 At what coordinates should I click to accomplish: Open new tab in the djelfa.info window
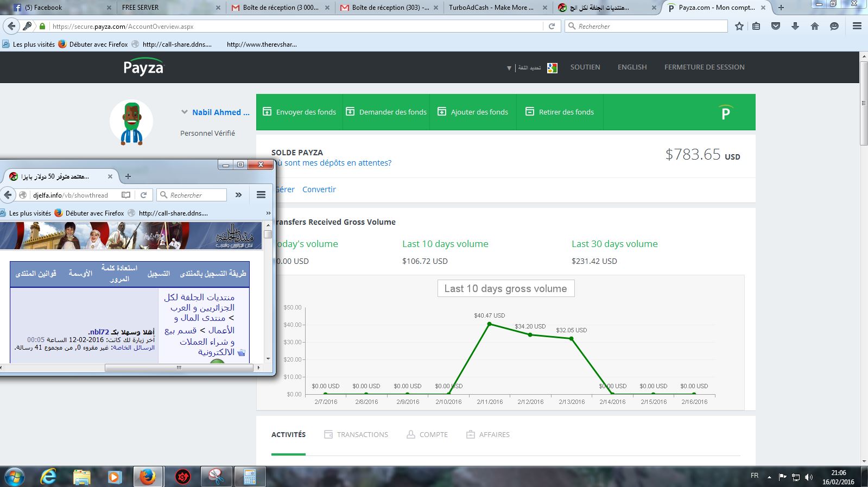[128, 176]
